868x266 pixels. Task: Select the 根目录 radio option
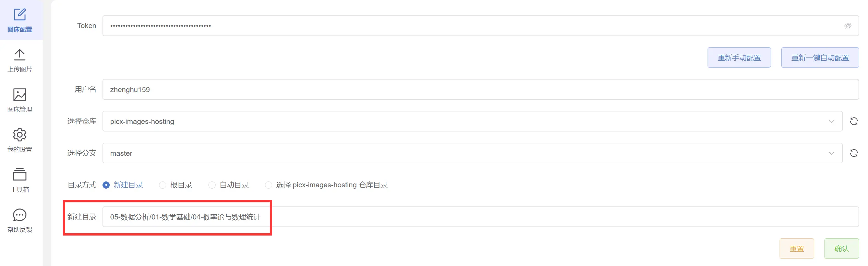[163, 185]
